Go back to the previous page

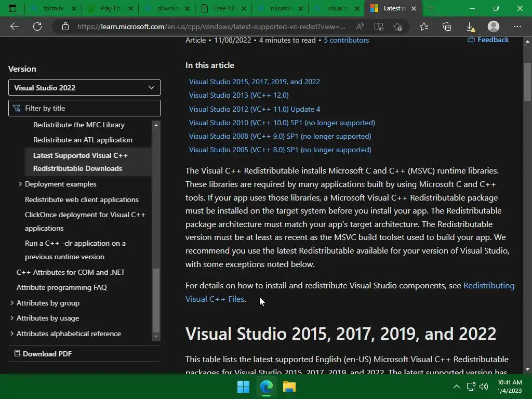tap(15, 26)
